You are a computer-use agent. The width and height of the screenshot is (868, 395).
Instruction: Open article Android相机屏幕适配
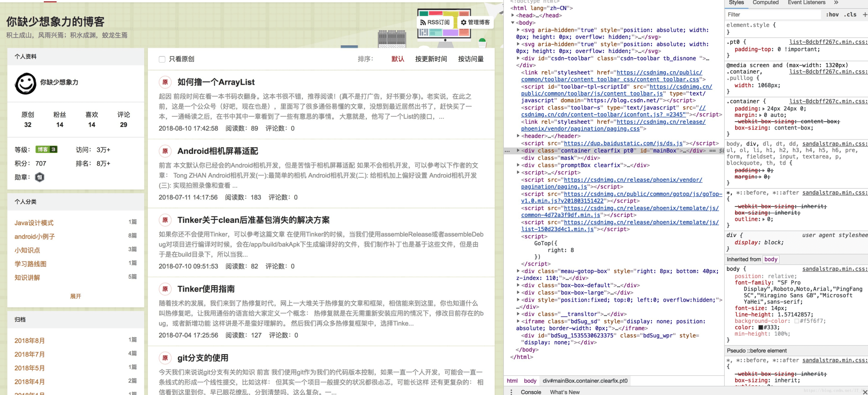[x=217, y=151]
